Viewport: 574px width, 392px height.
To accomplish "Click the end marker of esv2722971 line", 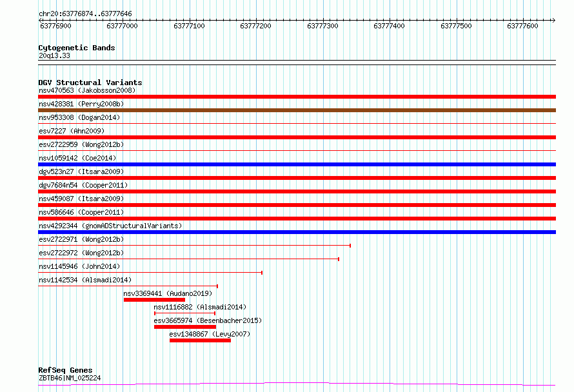I will [350, 246].
